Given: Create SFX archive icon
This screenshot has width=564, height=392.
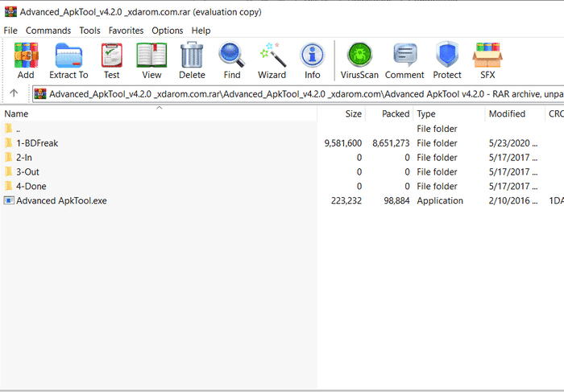Looking at the screenshot, I should [x=487, y=55].
